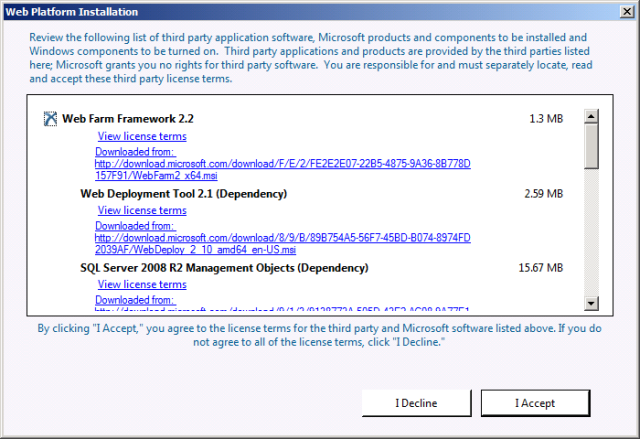
Task: Click 'Downloaded from' link under SQL Server 2008 R2
Action: click(135, 299)
